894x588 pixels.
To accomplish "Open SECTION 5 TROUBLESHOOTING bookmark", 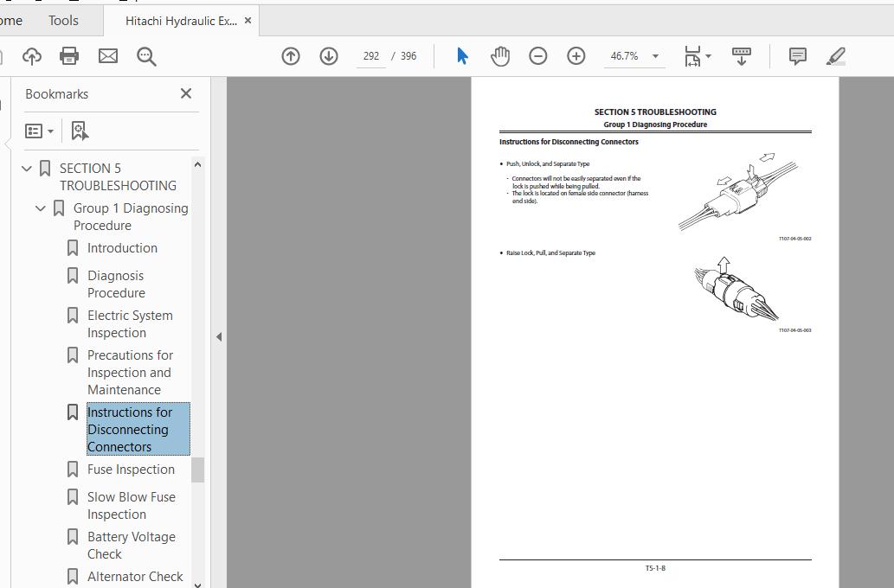I will pyautogui.click(x=118, y=176).
